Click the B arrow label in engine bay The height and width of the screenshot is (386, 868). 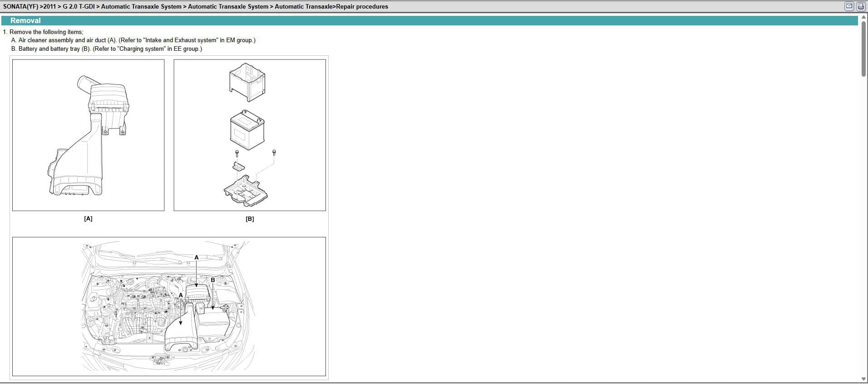click(212, 280)
